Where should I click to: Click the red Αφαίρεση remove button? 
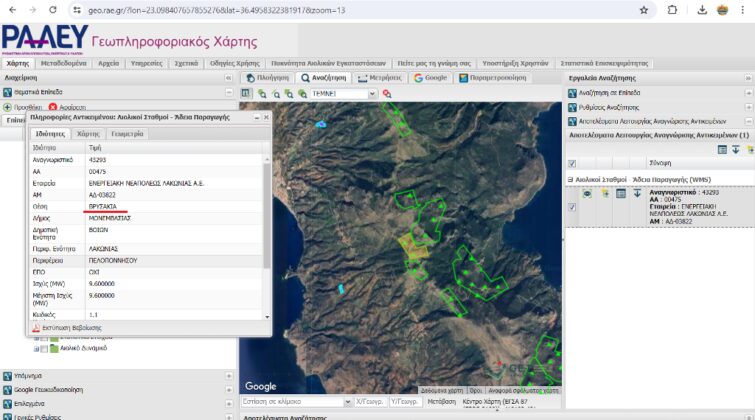(67, 107)
